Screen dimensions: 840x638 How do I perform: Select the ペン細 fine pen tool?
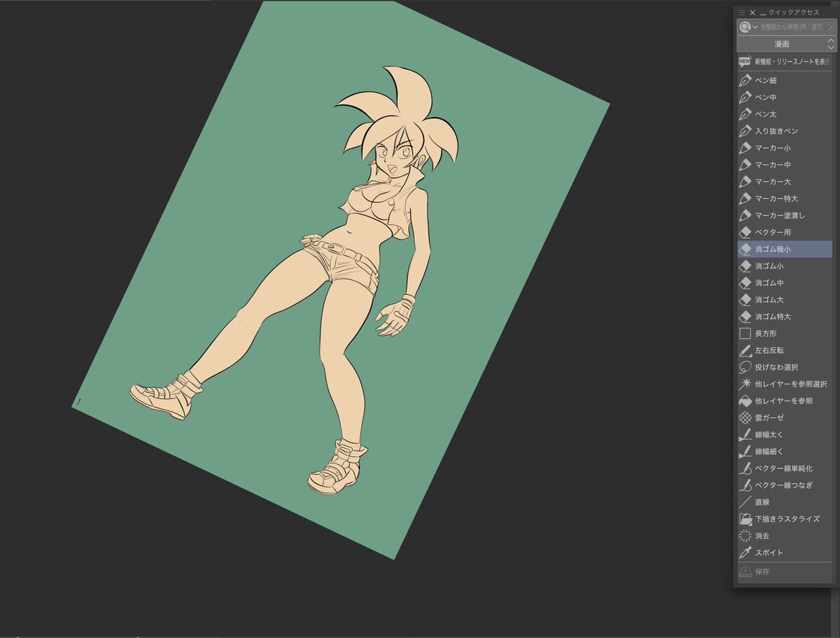pos(784,81)
